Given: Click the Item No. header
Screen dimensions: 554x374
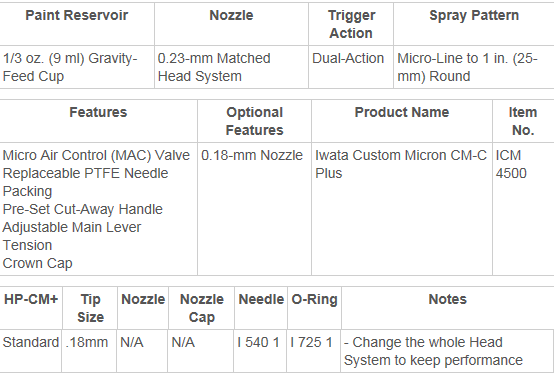Looking at the screenshot, I should [x=523, y=121].
